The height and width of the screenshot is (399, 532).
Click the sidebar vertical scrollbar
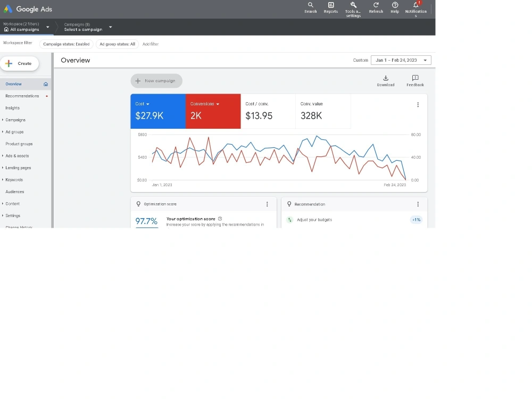click(53, 140)
